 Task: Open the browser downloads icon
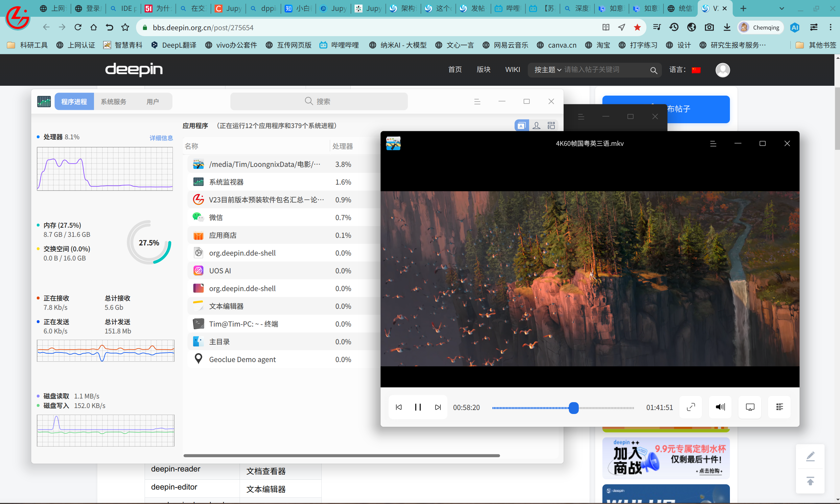pyautogui.click(x=727, y=27)
